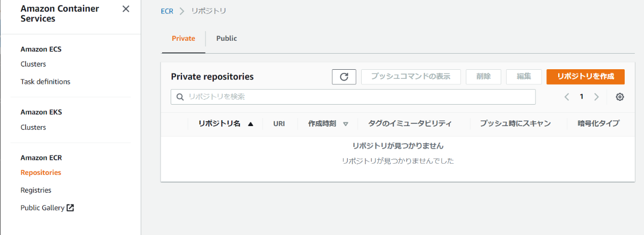Sort ascending by リポジトリ名 arrow
Viewport: 644px width, 235px height.
(250, 123)
